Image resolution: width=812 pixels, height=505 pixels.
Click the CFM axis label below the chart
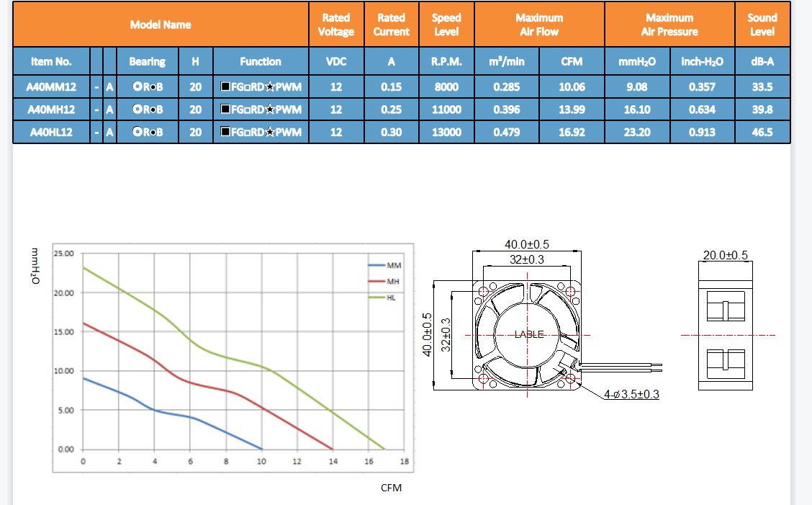click(x=391, y=488)
